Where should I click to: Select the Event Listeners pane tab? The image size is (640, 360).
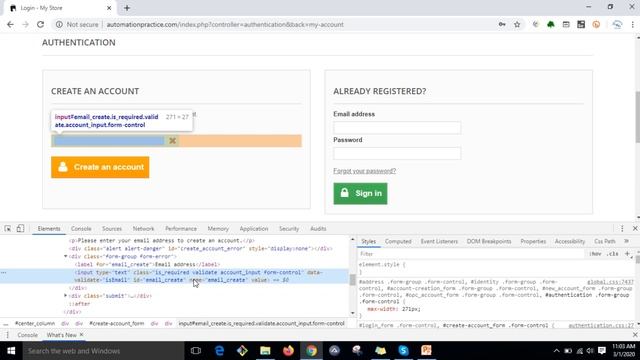tap(439, 242)
